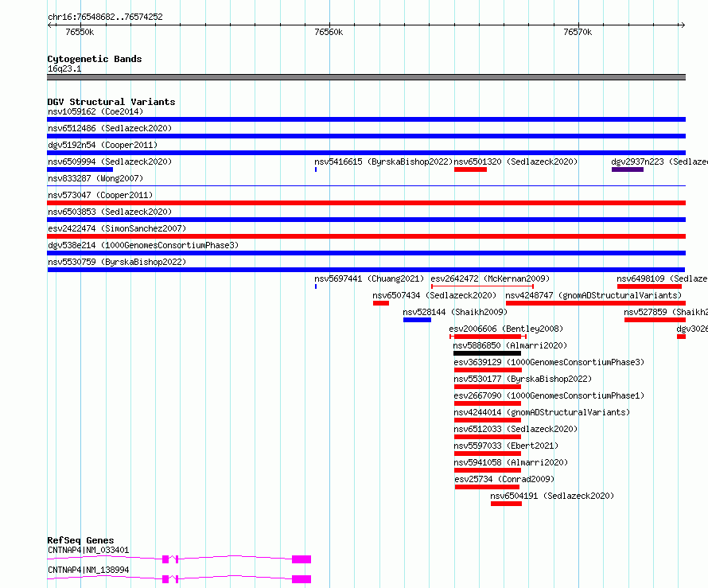Open esv2422474 (SimonSanchez2007) label
The height and width of the screenshot is (588, 708).
(117, 228)
